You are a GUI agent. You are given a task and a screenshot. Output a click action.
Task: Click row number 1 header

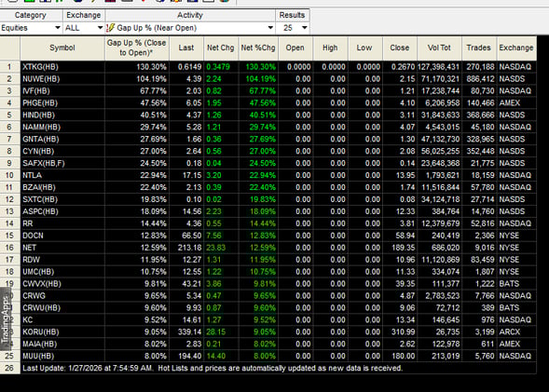(x=10, y=67)
